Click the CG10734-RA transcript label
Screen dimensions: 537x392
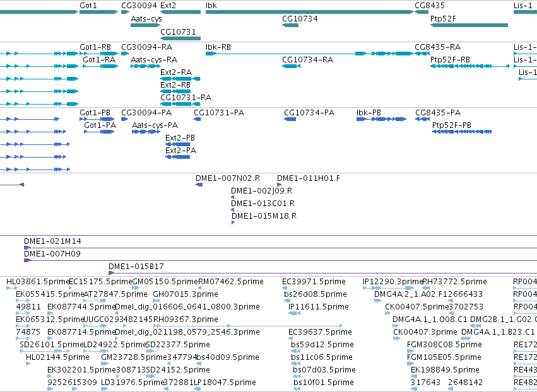pos(307,59)
